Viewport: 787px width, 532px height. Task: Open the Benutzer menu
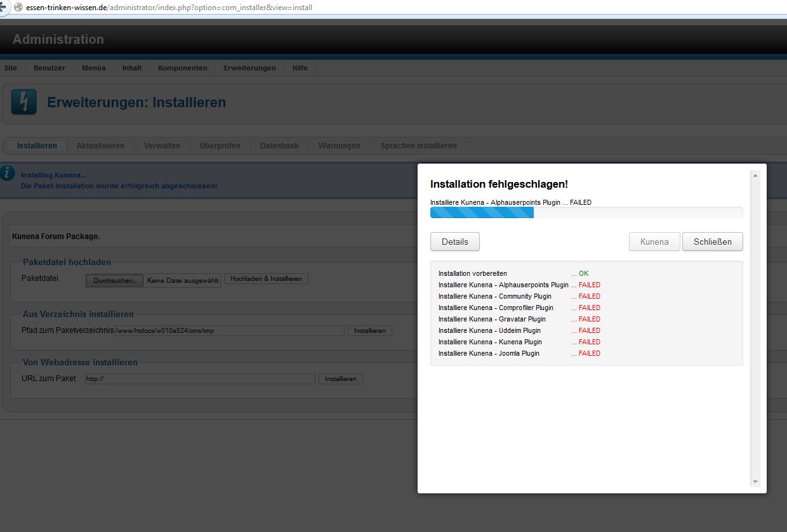click(50, 68)
